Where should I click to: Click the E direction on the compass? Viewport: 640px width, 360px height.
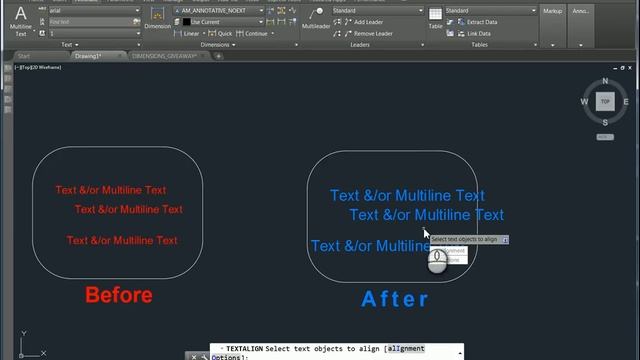626,102
